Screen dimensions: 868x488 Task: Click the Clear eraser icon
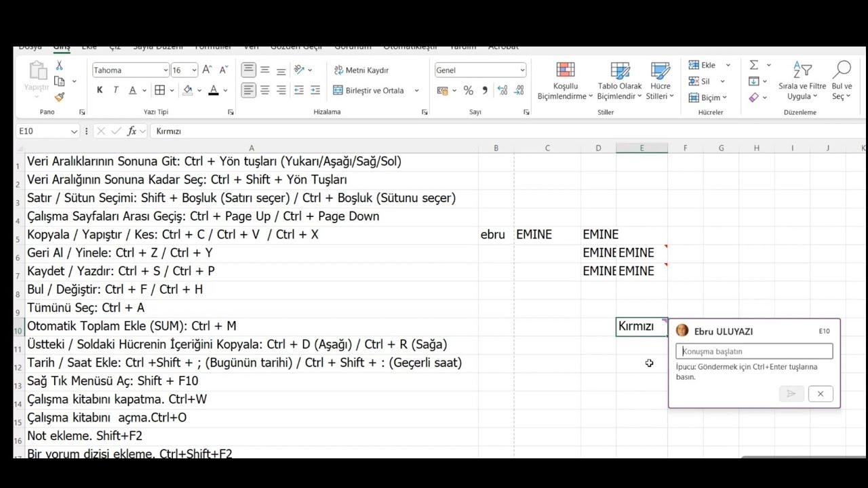753,98
